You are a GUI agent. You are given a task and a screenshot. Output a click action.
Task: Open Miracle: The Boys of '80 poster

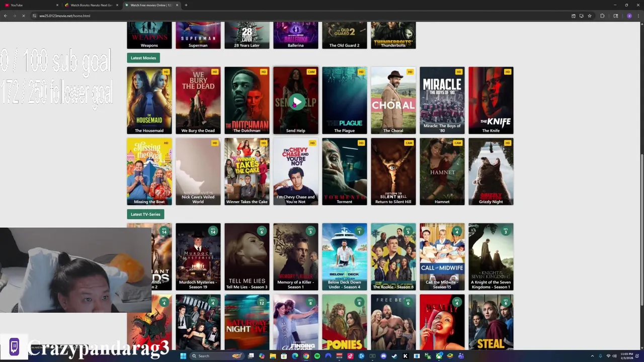click(442, 101)
